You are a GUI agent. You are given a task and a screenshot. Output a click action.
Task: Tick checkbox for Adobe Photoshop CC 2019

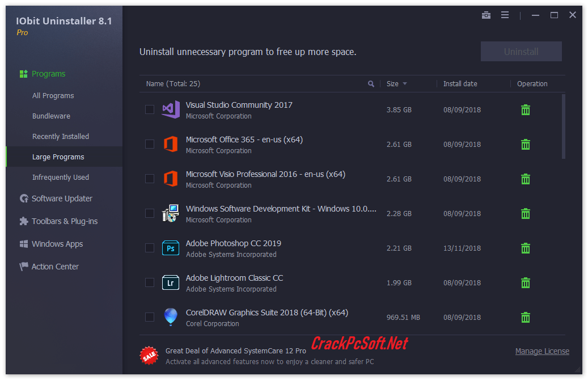[x=150, y=248]
